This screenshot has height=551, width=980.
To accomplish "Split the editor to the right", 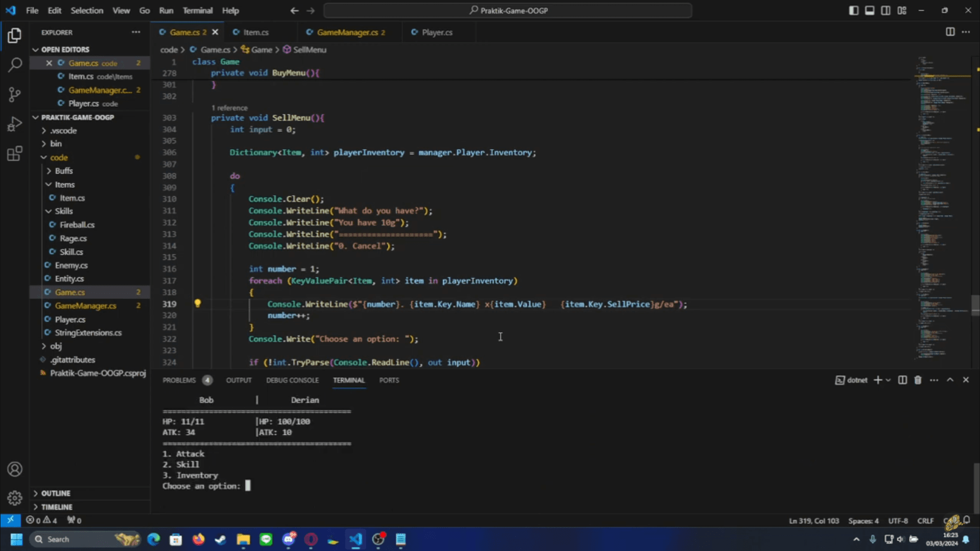I will (x=950, y=32).
